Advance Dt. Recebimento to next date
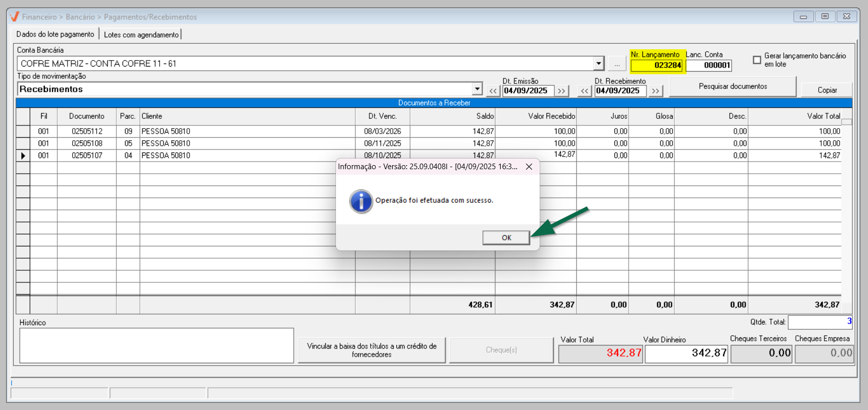 point(655,91)
